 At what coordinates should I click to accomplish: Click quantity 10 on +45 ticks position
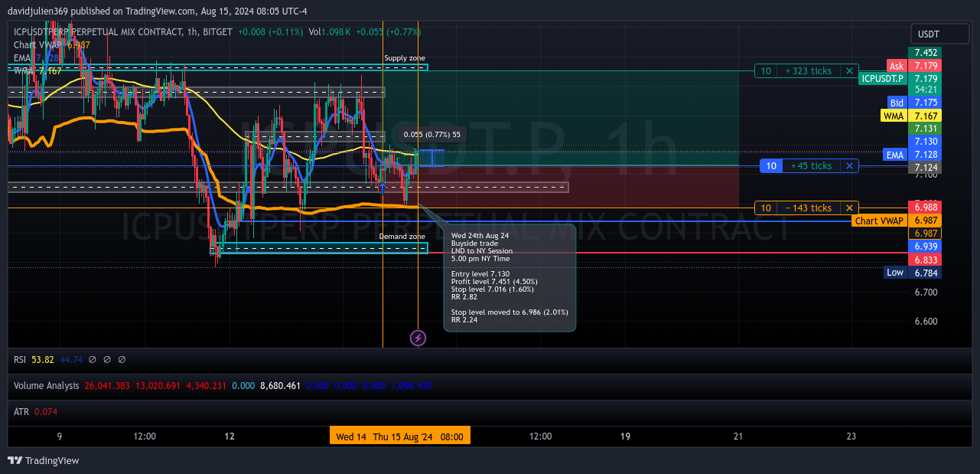[x=771, y=166]
